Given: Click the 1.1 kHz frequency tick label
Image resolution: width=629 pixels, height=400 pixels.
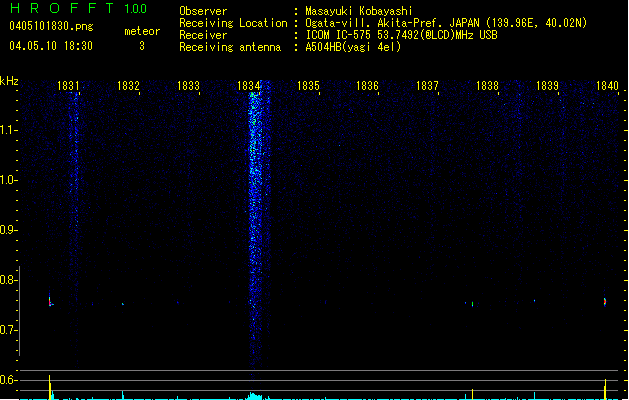Looking at the screenshot, I should pyautogui.click(x=8, y=130).
